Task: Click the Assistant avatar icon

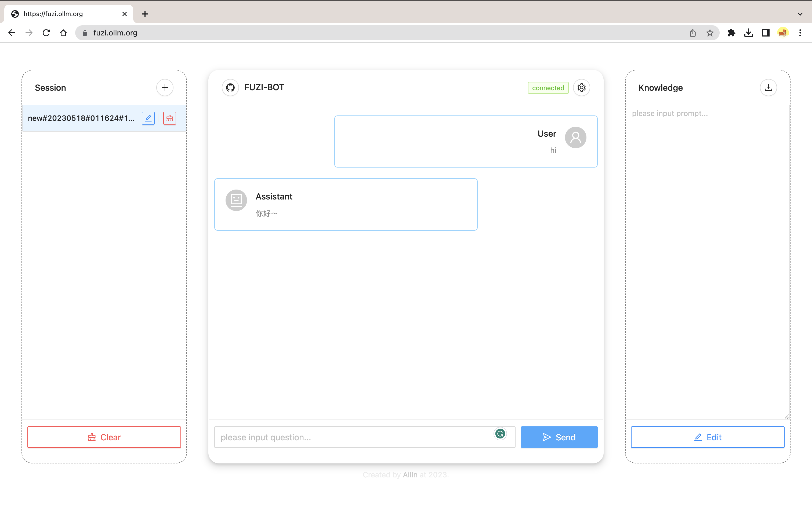Action: (236, 200)
